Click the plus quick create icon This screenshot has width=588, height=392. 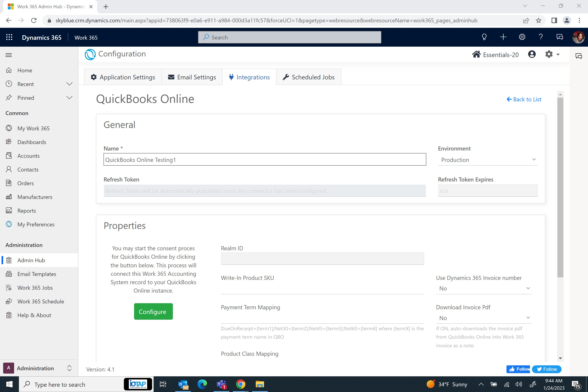tap(503, 37)
